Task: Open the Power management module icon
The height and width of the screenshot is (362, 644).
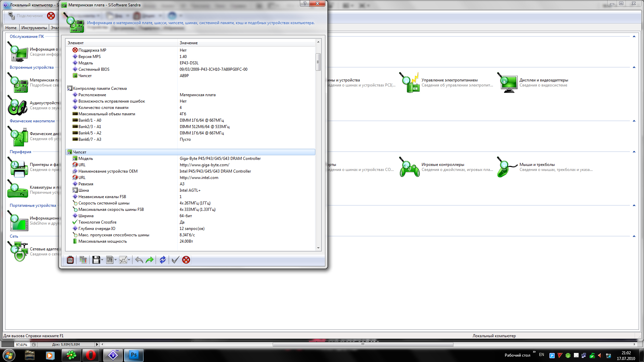Action: (409, 83)
